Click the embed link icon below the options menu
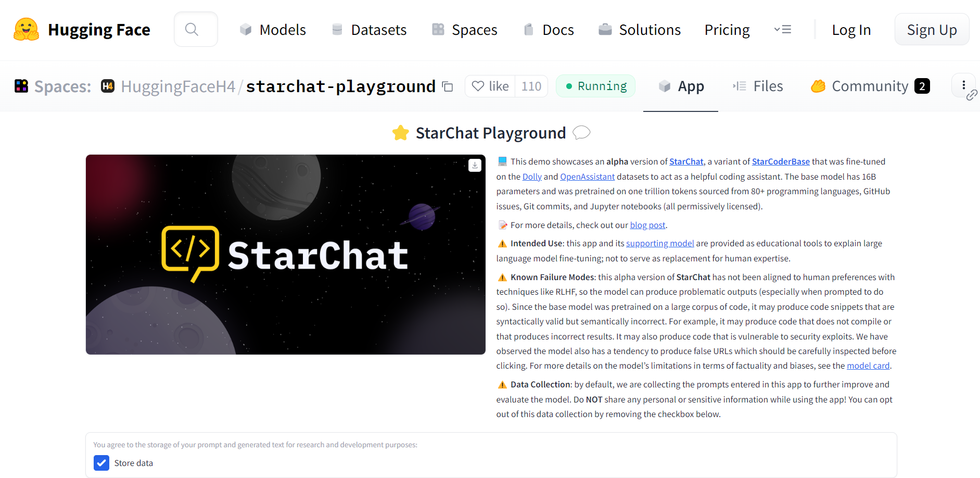980x478 pixels. (972, 96)
